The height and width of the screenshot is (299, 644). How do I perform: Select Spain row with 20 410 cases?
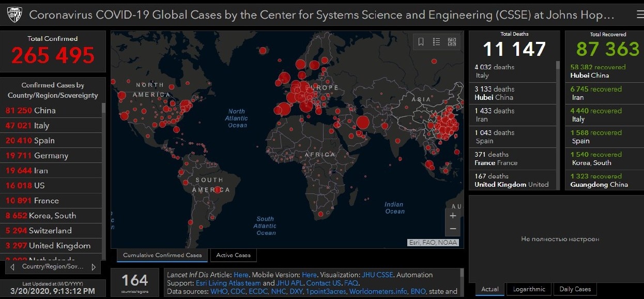click(x=51, y=140)
